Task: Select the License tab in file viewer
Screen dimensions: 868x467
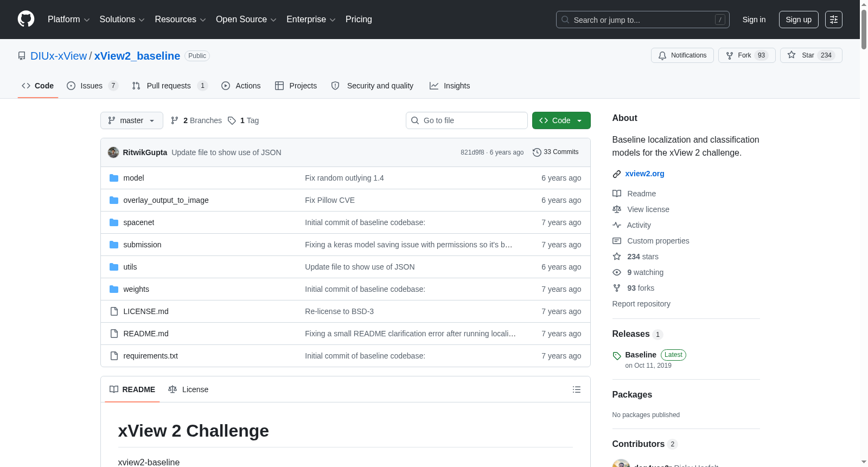Action: click(x=188, y=389)
